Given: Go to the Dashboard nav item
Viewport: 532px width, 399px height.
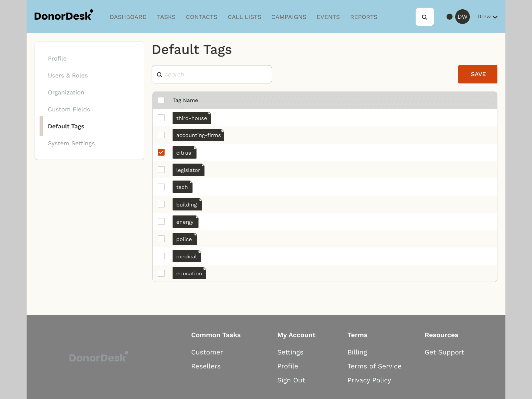Looking at the screenshot, I should pyautogui.click(x=128, y=17).
